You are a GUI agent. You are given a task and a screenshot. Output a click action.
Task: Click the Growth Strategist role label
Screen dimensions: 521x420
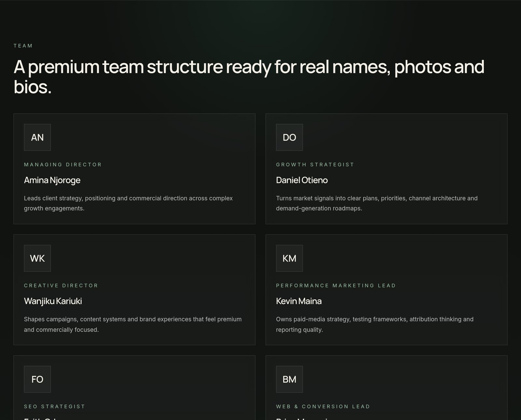point(315,164)
